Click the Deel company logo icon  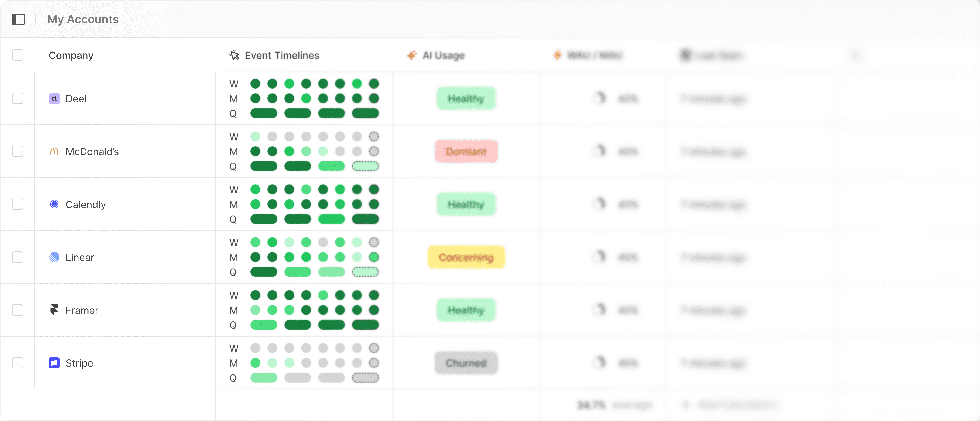coord(54,99)
